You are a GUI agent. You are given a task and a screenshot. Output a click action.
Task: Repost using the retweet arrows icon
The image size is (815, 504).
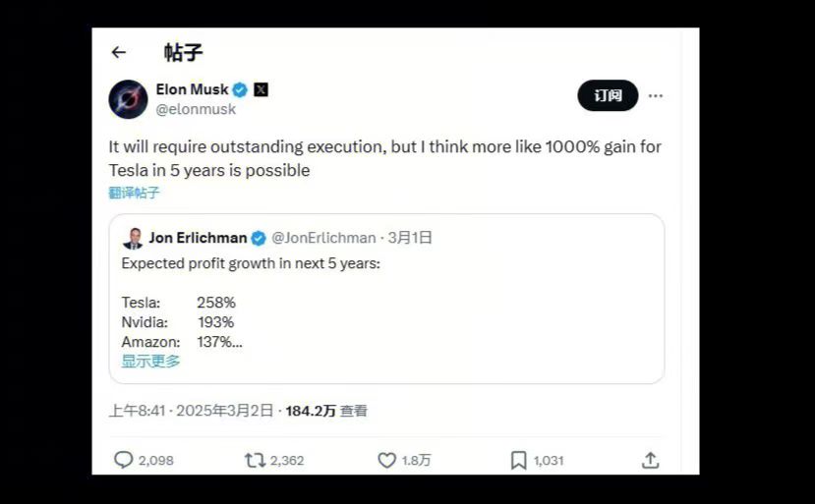[255, 460]
